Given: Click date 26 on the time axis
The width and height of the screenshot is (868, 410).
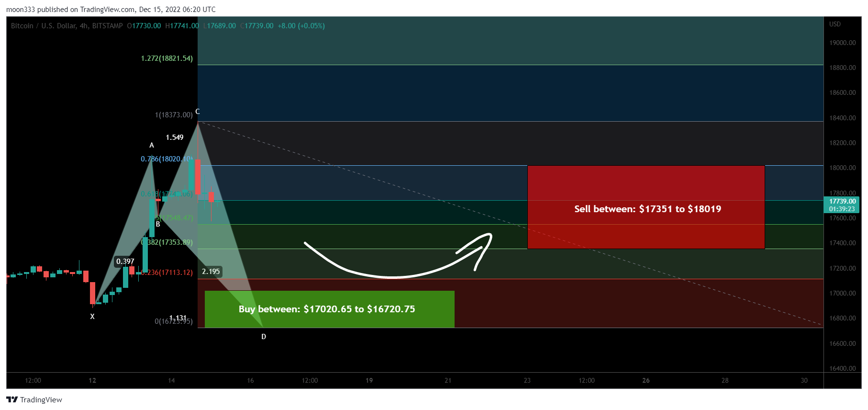Looking at the screenshot, I should click(646, 380).
